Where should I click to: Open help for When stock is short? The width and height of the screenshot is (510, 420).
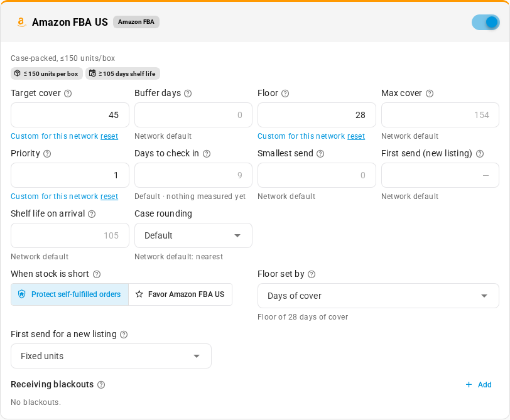[x=97, y=274]
